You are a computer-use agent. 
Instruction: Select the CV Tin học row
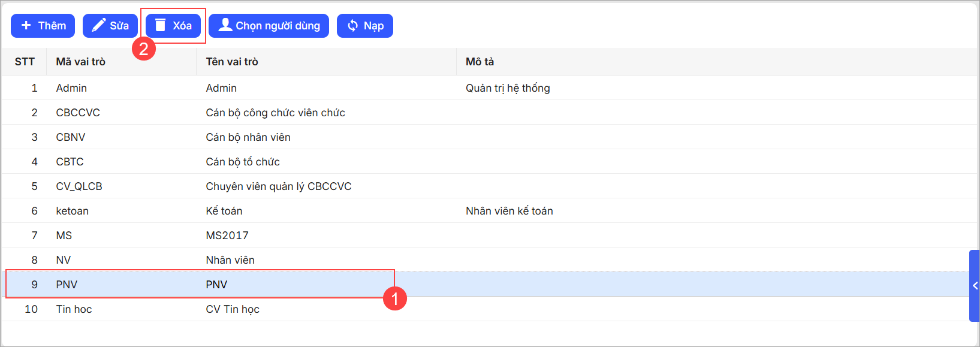click(233, 309)
